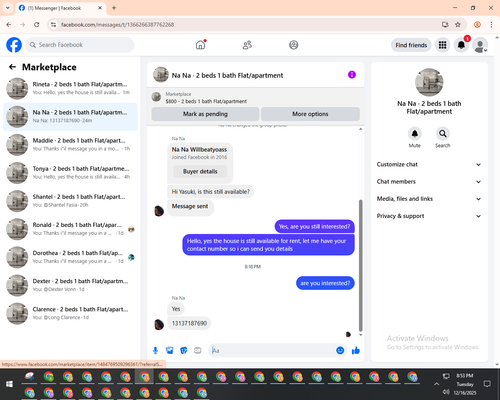Open the Tonya 2 beds 1 bath conversation
The height and width of the screenshot is (400, 500).
[70, 173]
